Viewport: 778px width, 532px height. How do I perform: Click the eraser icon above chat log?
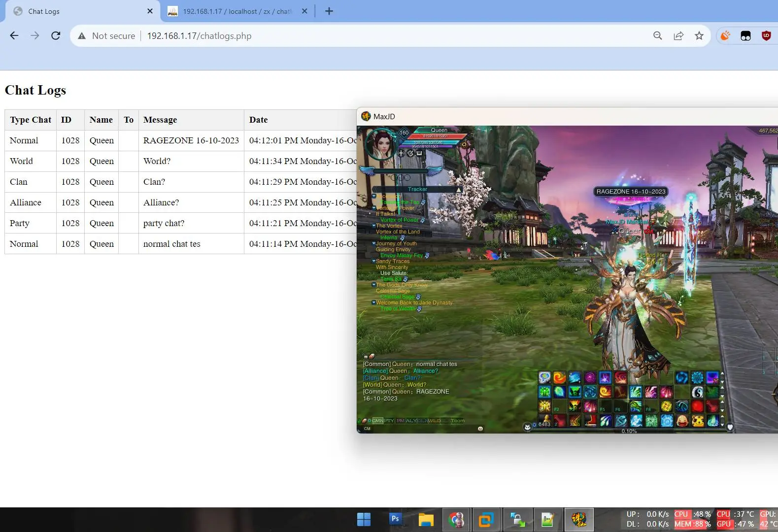pos(372,356)
